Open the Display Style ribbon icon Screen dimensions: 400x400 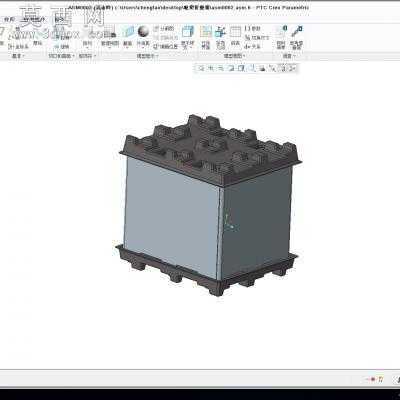(187, 31)
